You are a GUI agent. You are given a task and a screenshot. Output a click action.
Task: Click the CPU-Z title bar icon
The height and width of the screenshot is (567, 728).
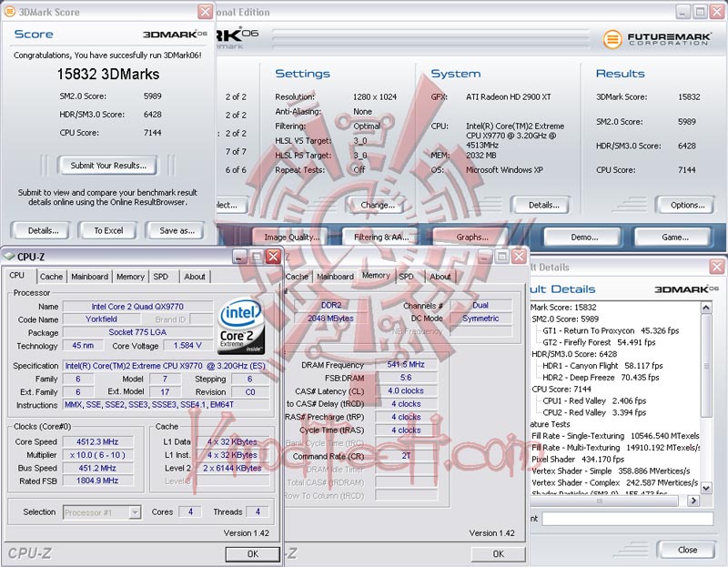[9, 257]
